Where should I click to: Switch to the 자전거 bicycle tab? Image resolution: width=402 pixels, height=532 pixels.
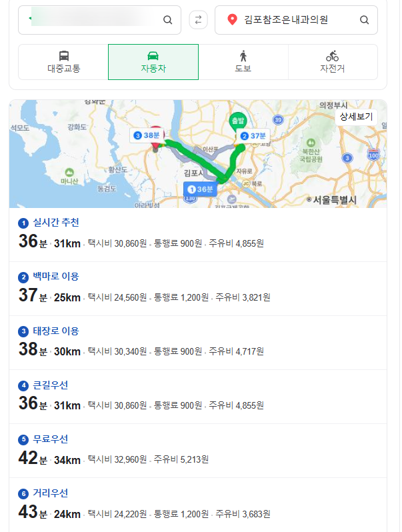point(333,62)
